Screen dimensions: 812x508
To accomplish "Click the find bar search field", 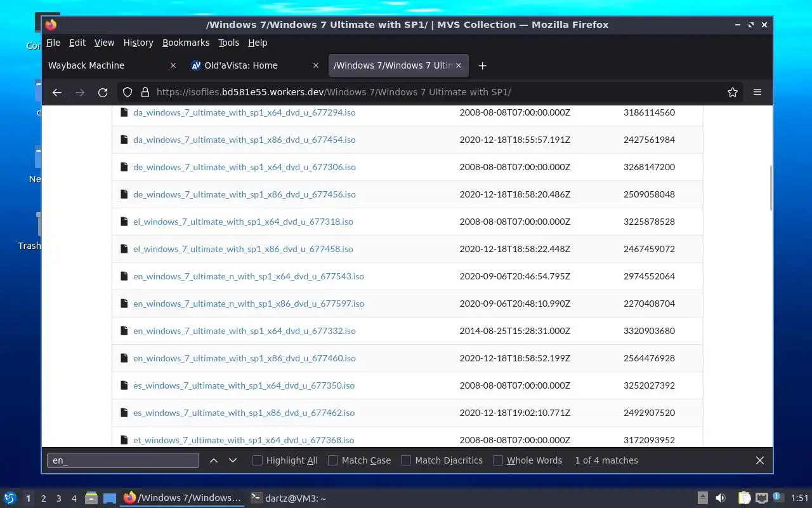I will [x=123, y=460].
